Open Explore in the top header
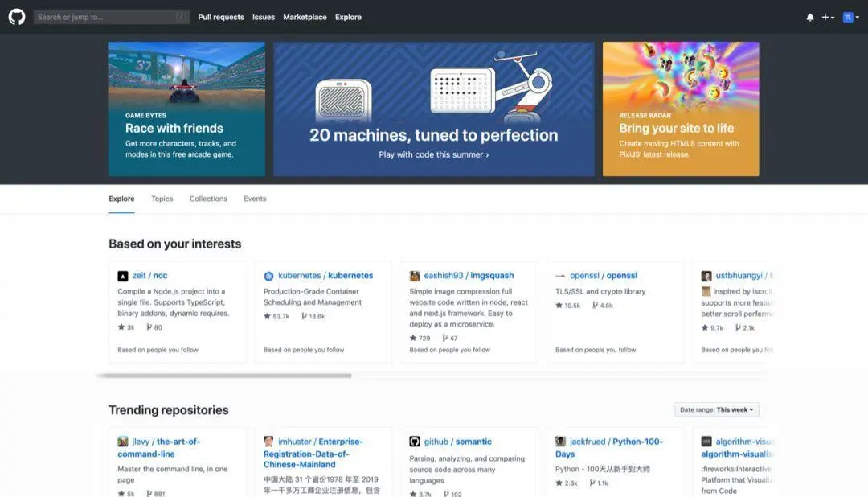868x497 pixels. point(348,17)
